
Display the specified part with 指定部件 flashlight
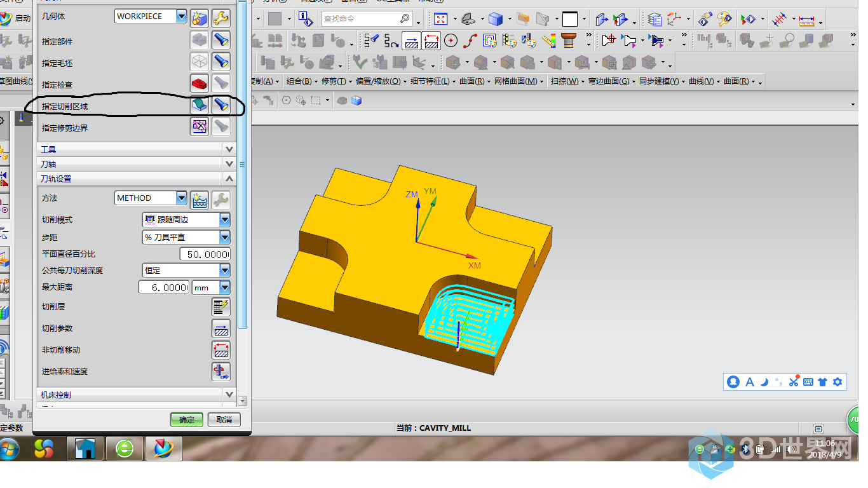pos(220,40)
